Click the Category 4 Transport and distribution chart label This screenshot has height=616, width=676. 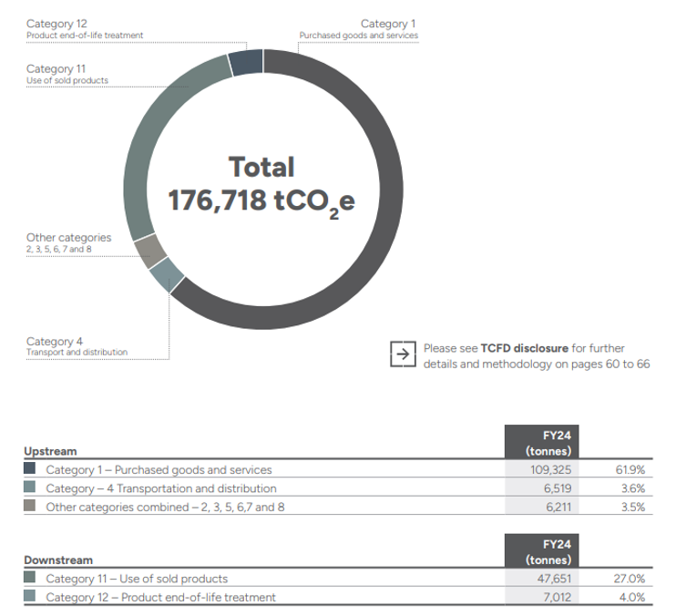point(77,346)
